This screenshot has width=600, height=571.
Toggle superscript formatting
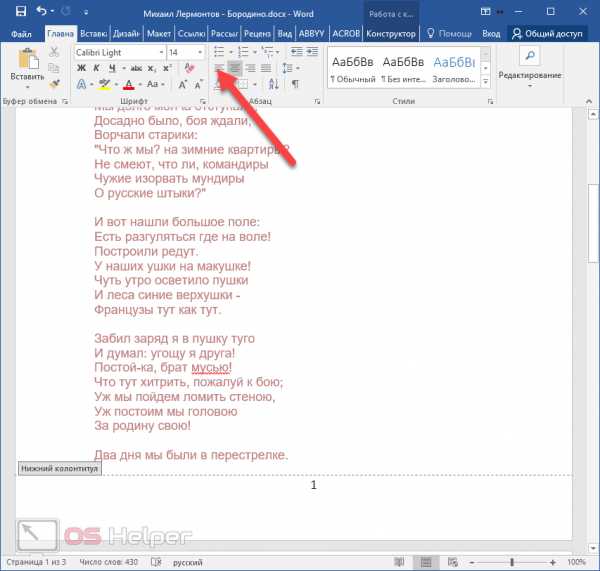[167, 68]
